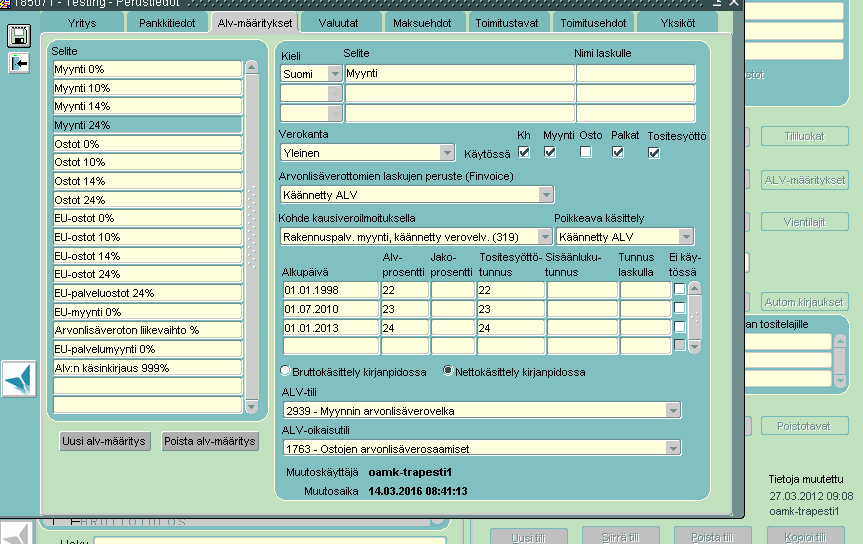Open the ALV-tili dropdown
This screenshot has height=544, width=863.
click(673, 410)
